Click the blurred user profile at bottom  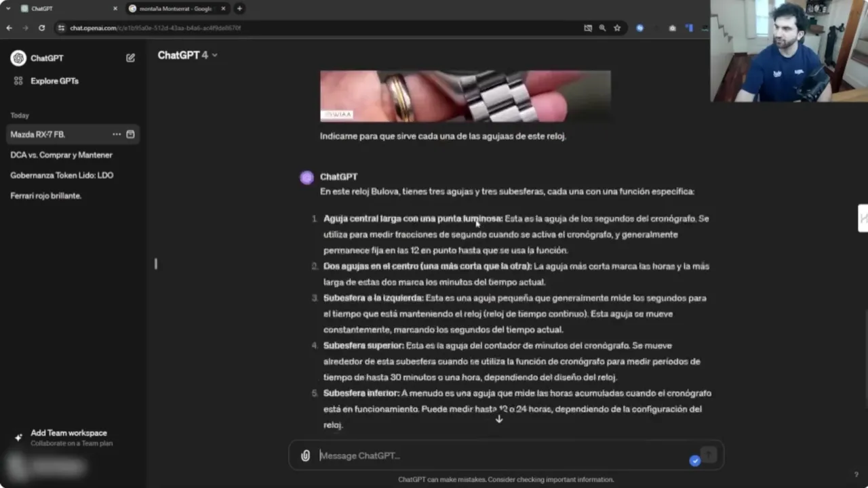47,466
